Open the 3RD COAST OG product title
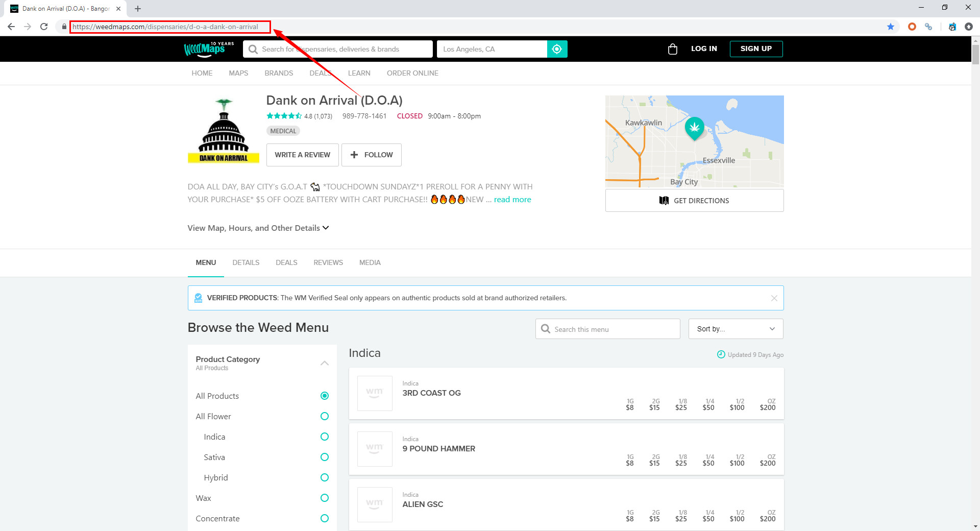 431,393
